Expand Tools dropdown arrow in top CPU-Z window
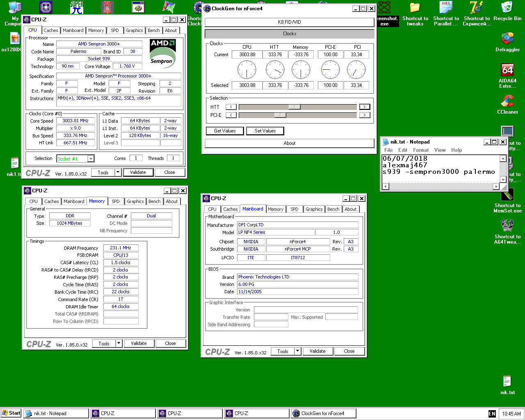This screenshot has width=525, height=420. pos(118,173)
